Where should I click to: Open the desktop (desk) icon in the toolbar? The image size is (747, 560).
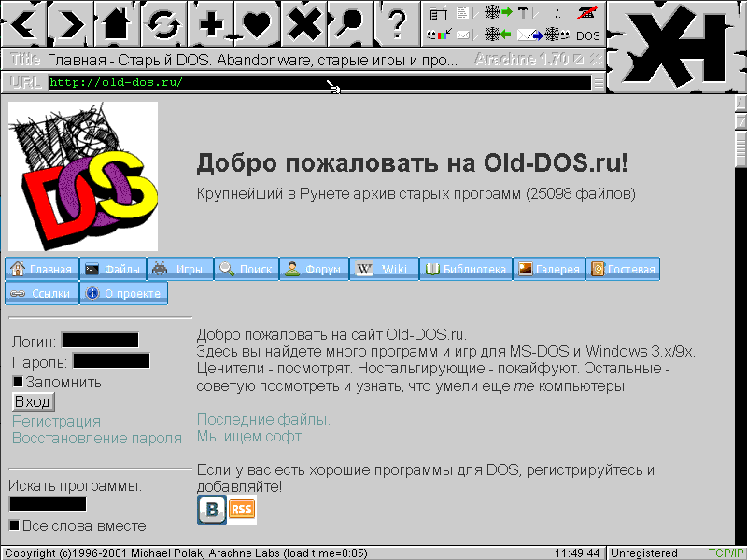(437, 13)
